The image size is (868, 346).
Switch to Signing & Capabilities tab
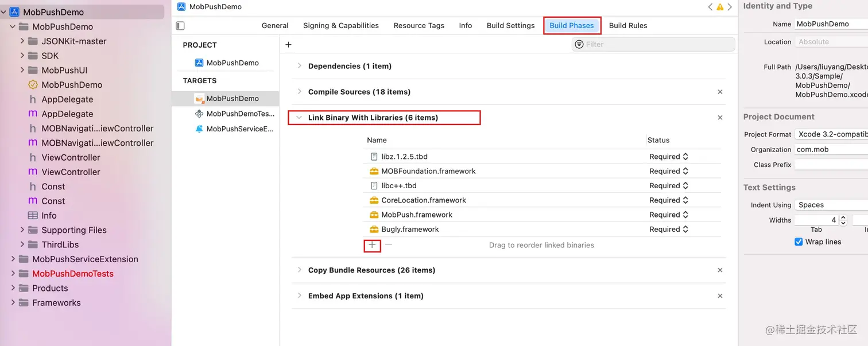341,26
